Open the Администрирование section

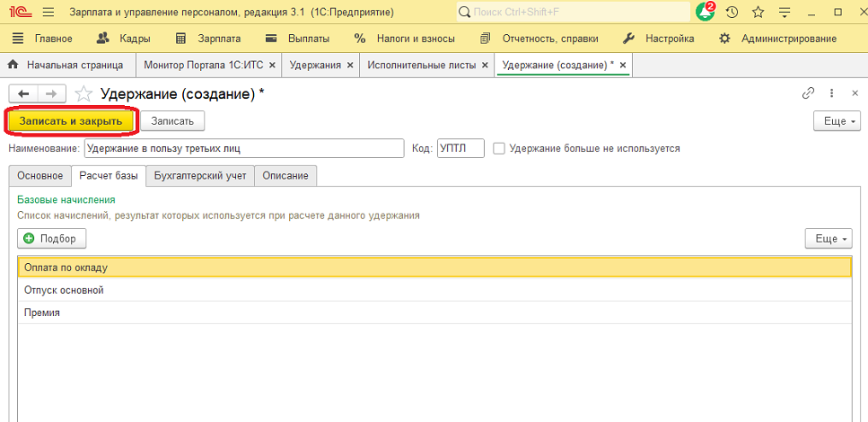pos(777,39)
